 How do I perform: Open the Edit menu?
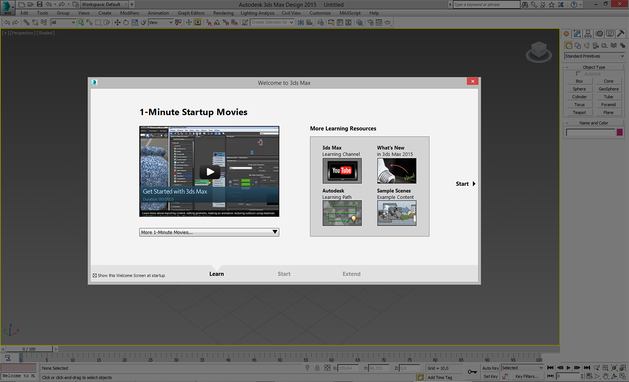point(24,13)
